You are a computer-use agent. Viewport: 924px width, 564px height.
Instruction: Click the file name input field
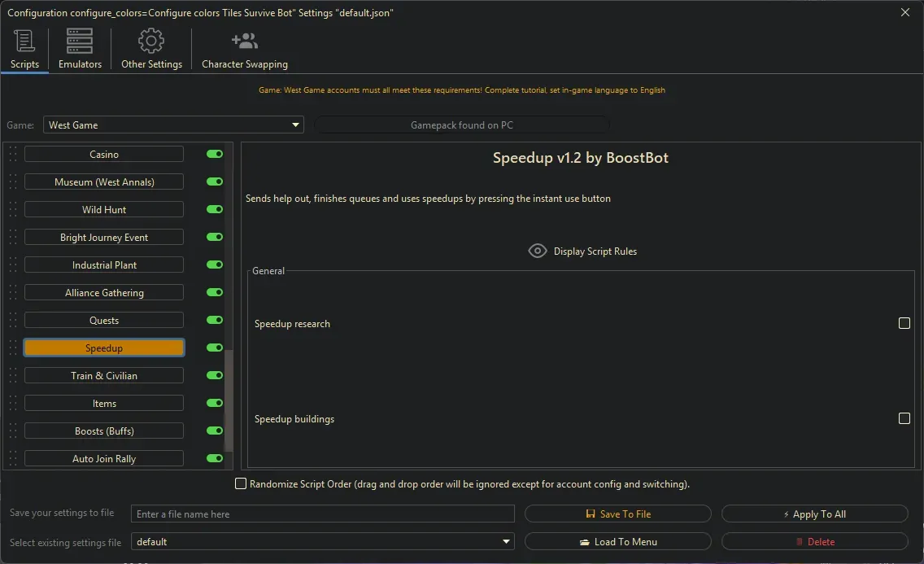click(323, 514)
